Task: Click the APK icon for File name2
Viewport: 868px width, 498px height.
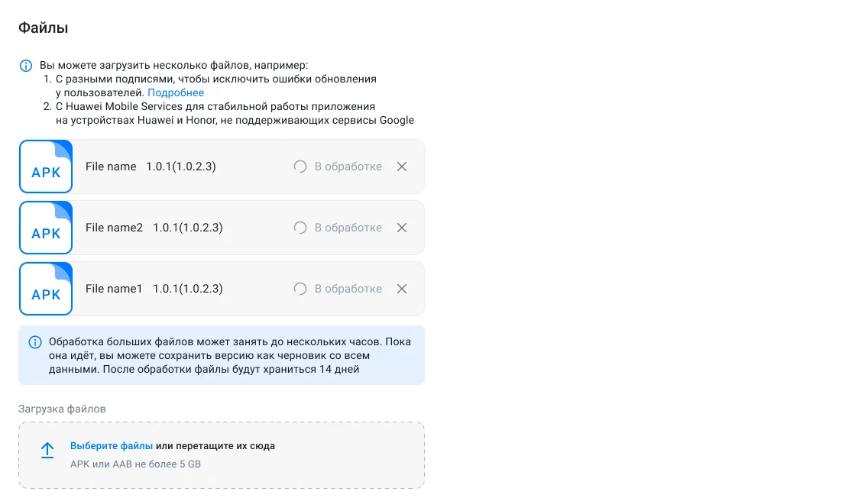Action: (46, 227)
